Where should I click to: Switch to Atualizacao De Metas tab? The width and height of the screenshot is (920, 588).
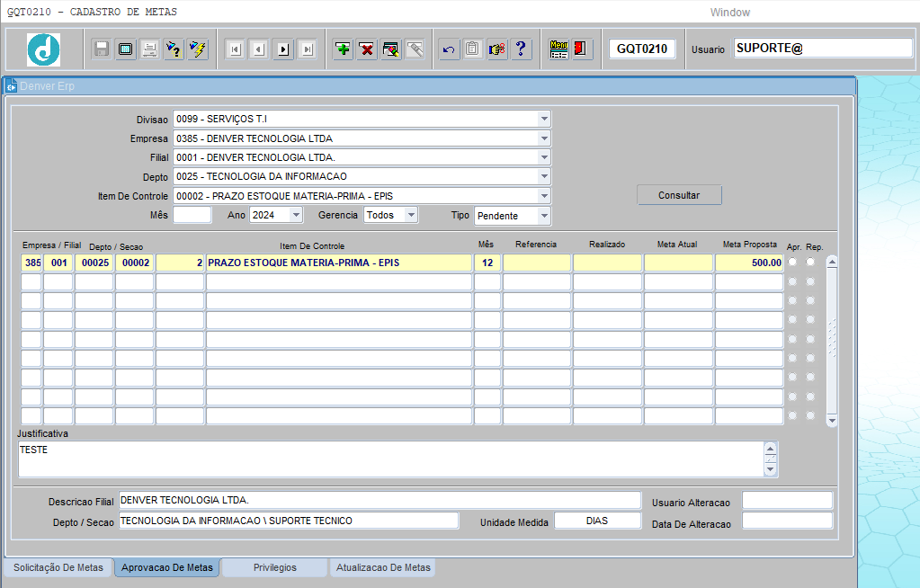(x=383, y=567)
